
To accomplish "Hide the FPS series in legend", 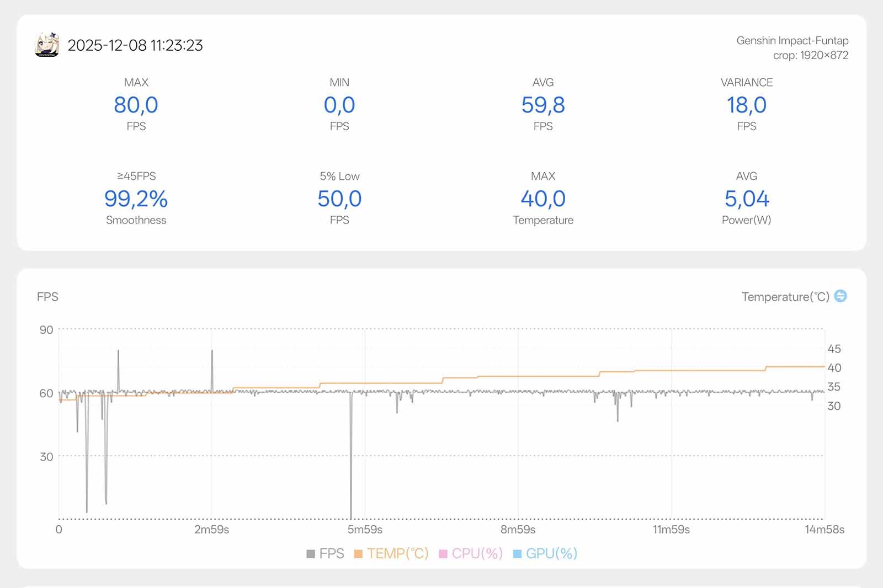I will [x=326, y=553].
